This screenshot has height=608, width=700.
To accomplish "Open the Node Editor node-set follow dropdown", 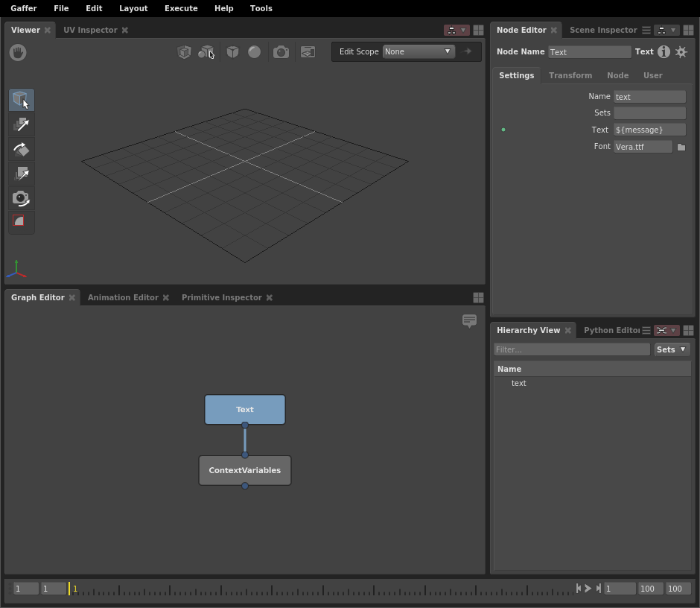I will click(667, 30).
